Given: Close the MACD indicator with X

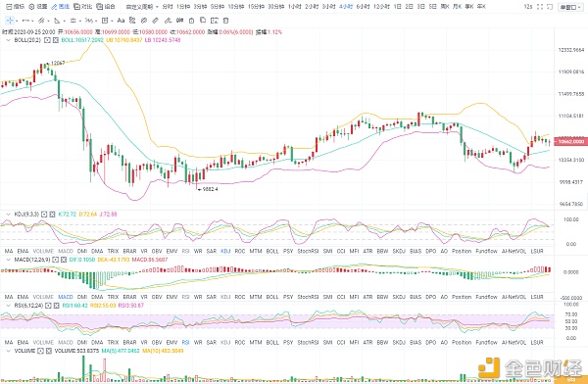Looking at the screenshot, I should pyautogui.click(x=64, y=260).
